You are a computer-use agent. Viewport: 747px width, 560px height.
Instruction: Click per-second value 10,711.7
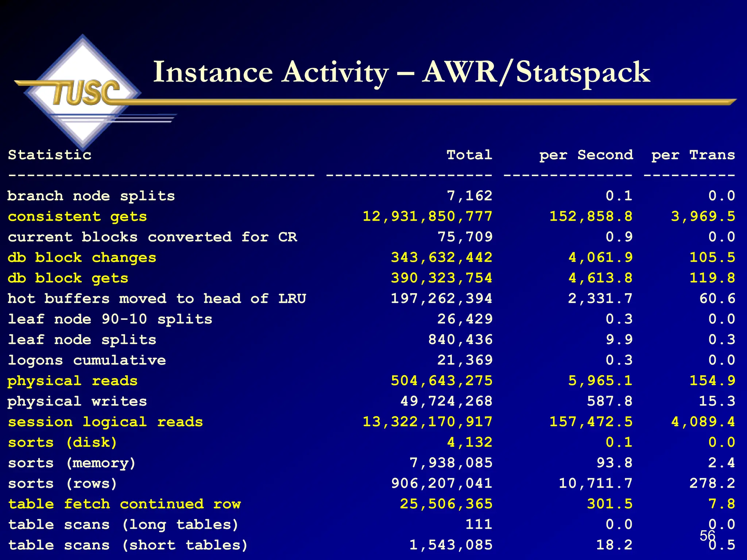[596, 483]
